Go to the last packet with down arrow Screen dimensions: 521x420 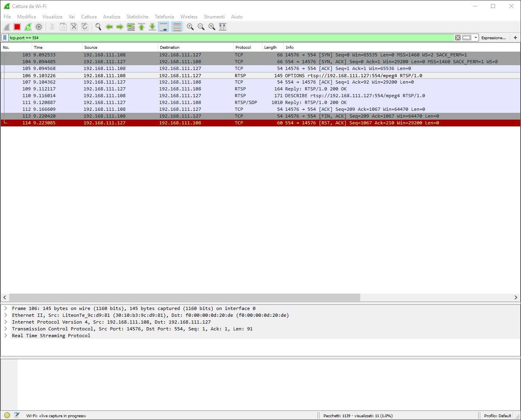(152, 26)
